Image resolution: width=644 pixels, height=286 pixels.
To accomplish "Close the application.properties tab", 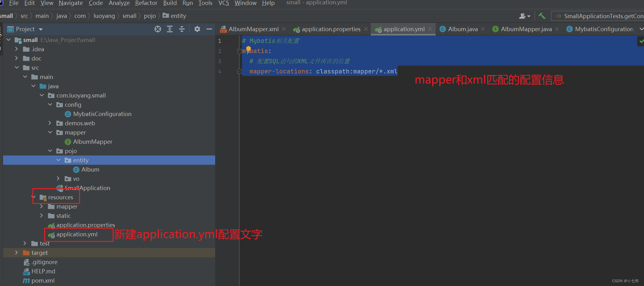I will coord(366,29).
